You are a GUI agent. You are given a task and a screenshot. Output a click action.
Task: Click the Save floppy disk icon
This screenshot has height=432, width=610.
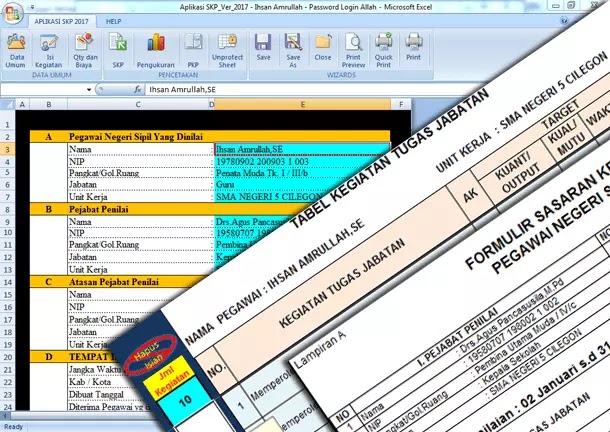click(263, 47)
